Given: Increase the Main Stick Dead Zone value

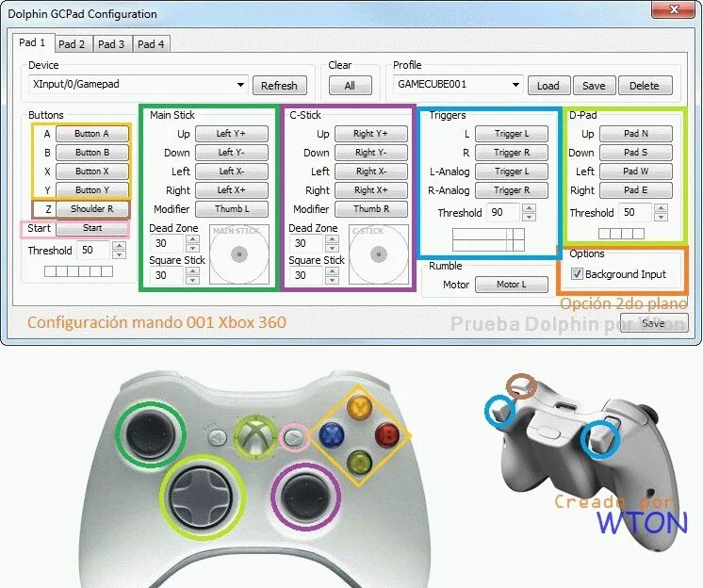Looking at the screenshot, I should (x=193, y=239).
